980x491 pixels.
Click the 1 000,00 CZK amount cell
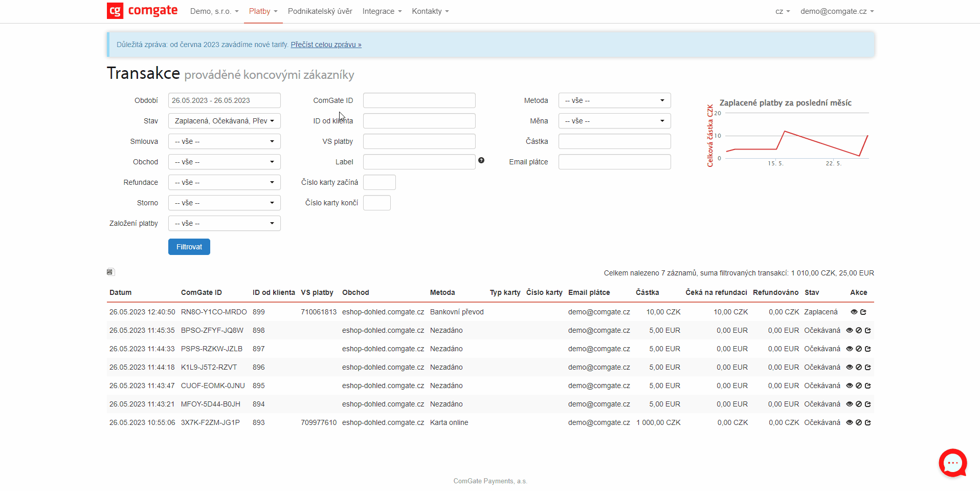click(x=658, y=422)
